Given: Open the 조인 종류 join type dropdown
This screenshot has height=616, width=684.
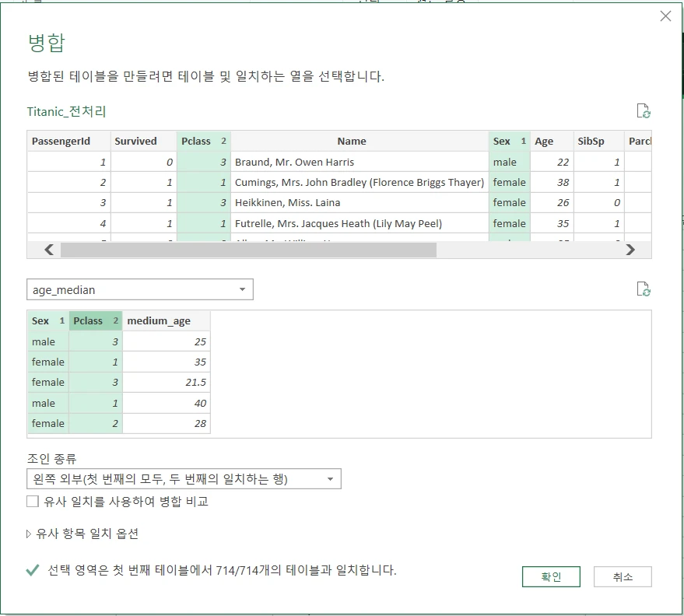Looking at the screenshot, I should [184, 479].
